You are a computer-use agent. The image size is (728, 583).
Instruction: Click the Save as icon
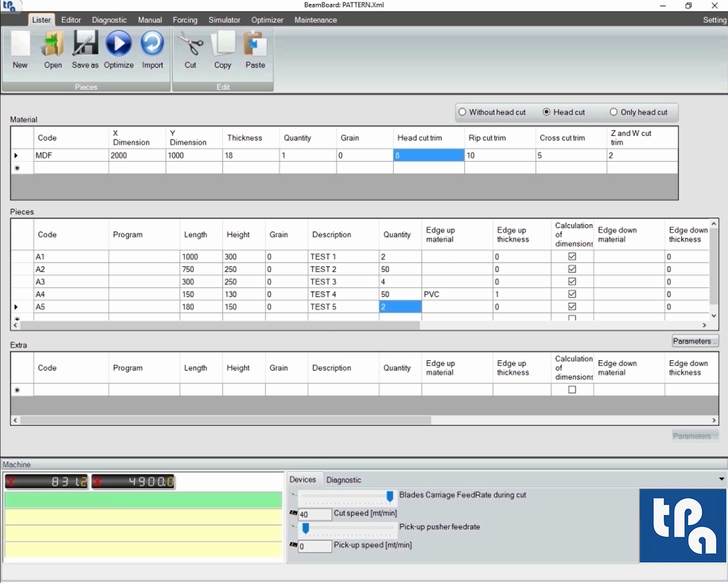(x=85, y=50)
